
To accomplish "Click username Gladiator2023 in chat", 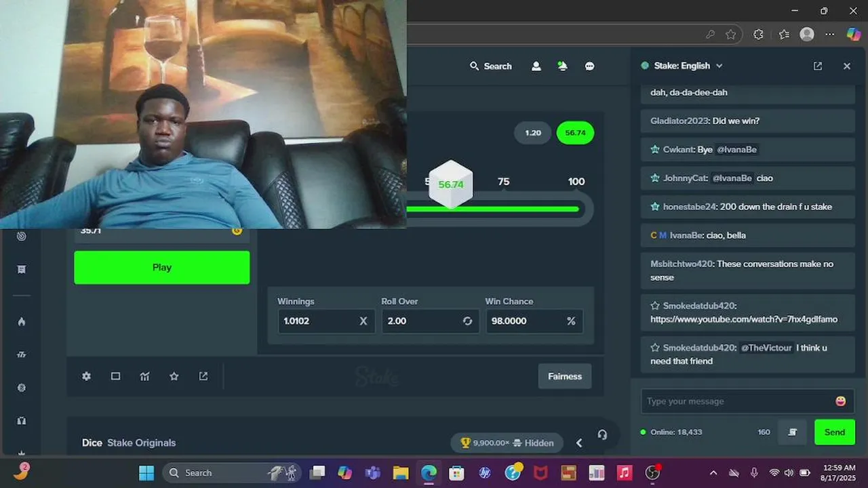I will 679,121.
